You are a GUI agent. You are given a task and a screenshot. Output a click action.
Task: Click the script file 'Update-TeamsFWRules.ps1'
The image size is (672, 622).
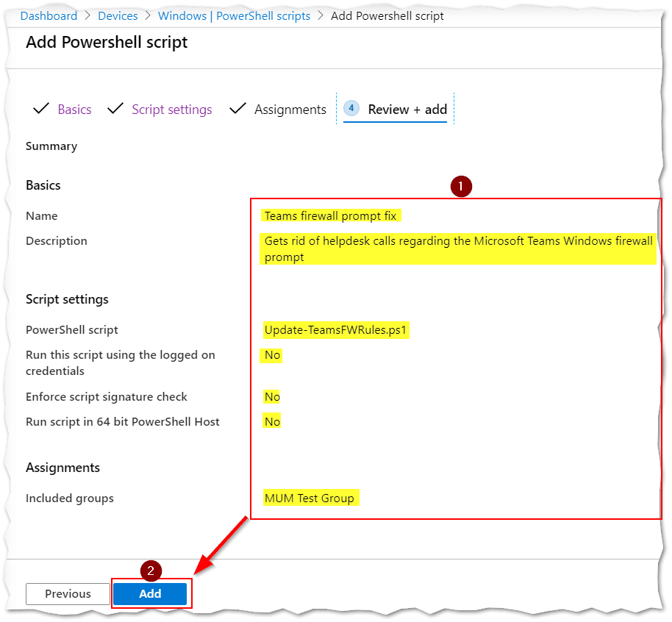tap(336, 329)
